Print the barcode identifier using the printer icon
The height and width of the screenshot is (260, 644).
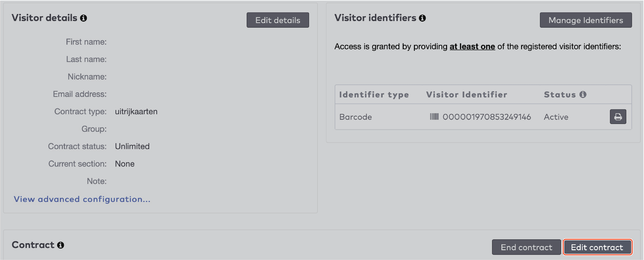tap(618, 117)
